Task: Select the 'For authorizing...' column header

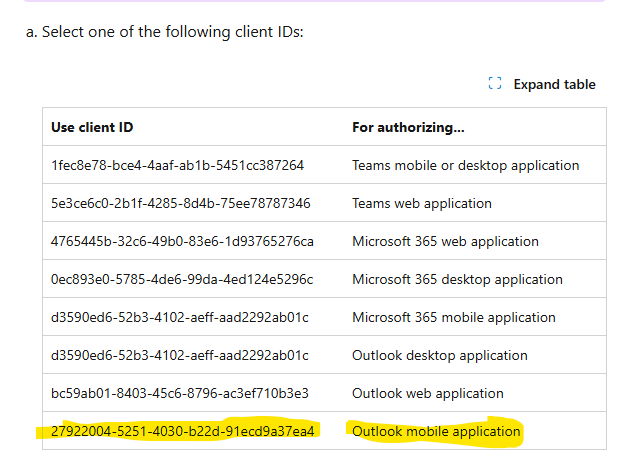Action: [x=408, y=127]
